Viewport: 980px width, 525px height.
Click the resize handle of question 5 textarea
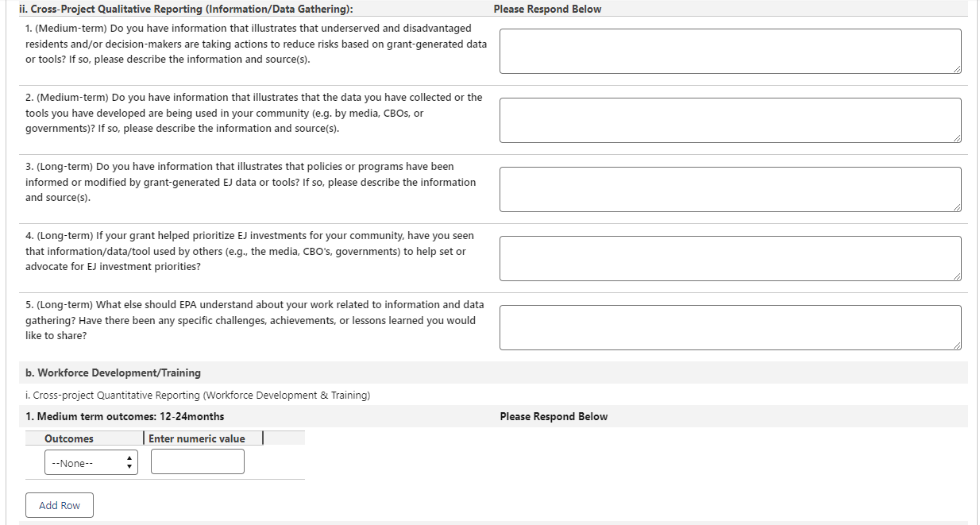tap(957, 345)
